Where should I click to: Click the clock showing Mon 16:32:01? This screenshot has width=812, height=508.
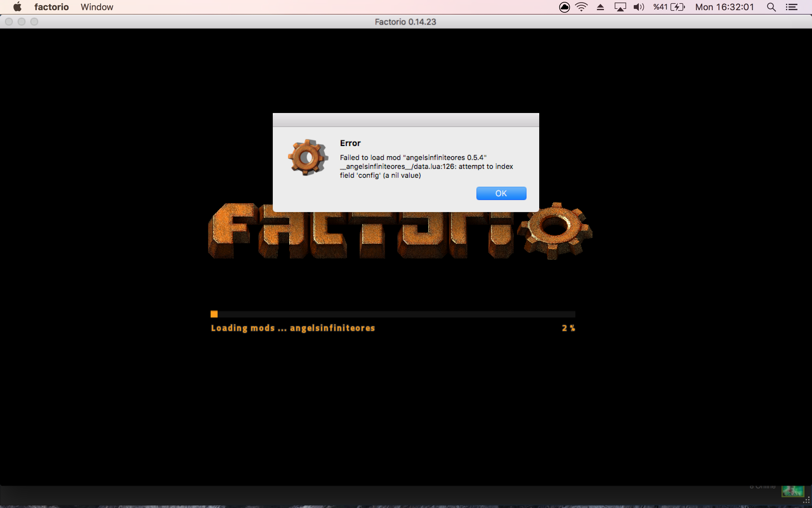click(x=724, y=7)
